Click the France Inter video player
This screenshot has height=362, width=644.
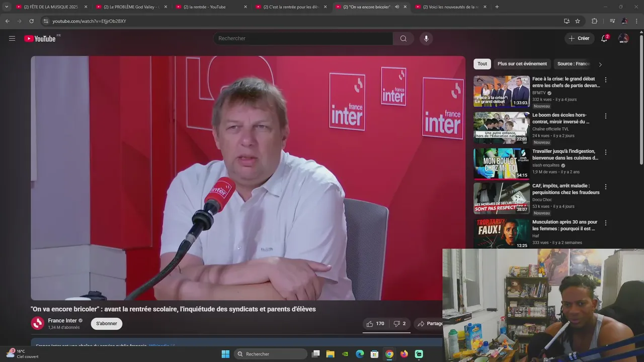248,178
